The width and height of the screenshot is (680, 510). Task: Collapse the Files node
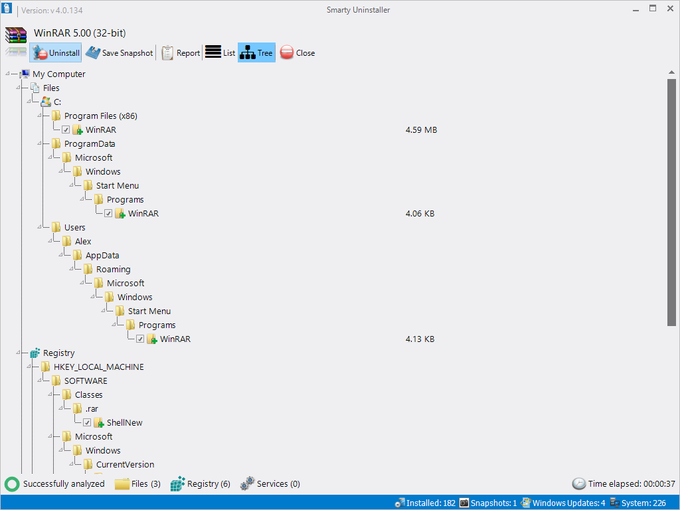(19, 88)
